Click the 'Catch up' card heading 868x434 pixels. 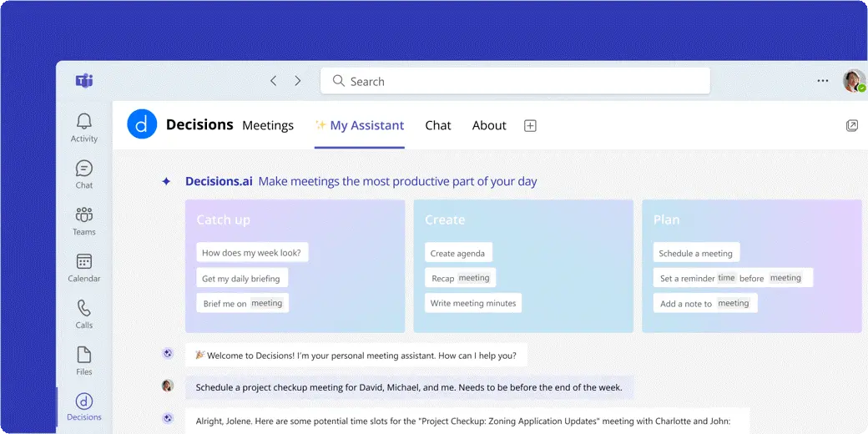[x=224, y=220]
